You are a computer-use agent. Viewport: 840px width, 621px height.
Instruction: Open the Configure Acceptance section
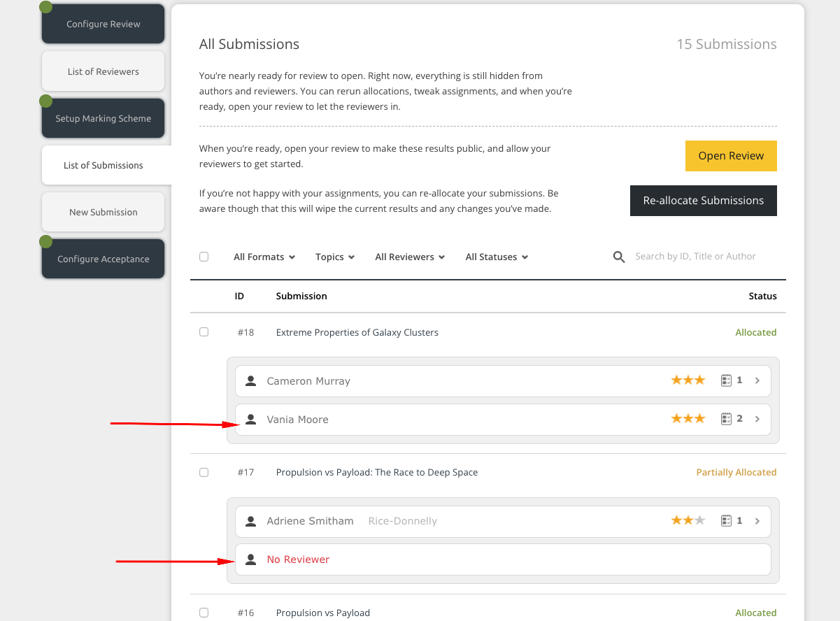click(103, 259)
